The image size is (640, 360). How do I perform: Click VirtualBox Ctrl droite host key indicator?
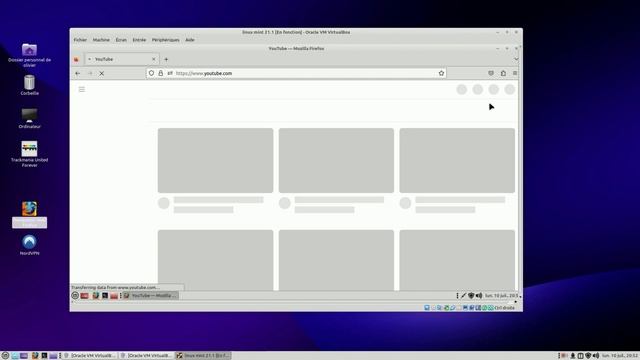pyautogui.click(x=504, y=308)
